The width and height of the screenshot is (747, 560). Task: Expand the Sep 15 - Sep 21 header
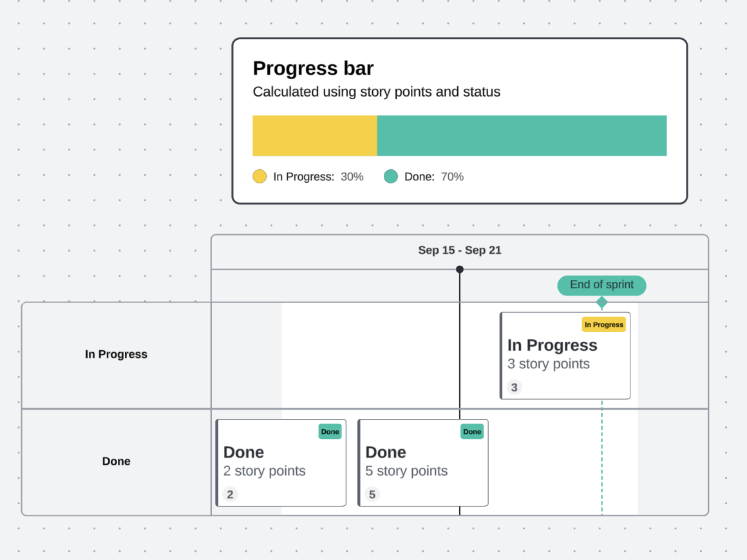click(x=460, y=250)
